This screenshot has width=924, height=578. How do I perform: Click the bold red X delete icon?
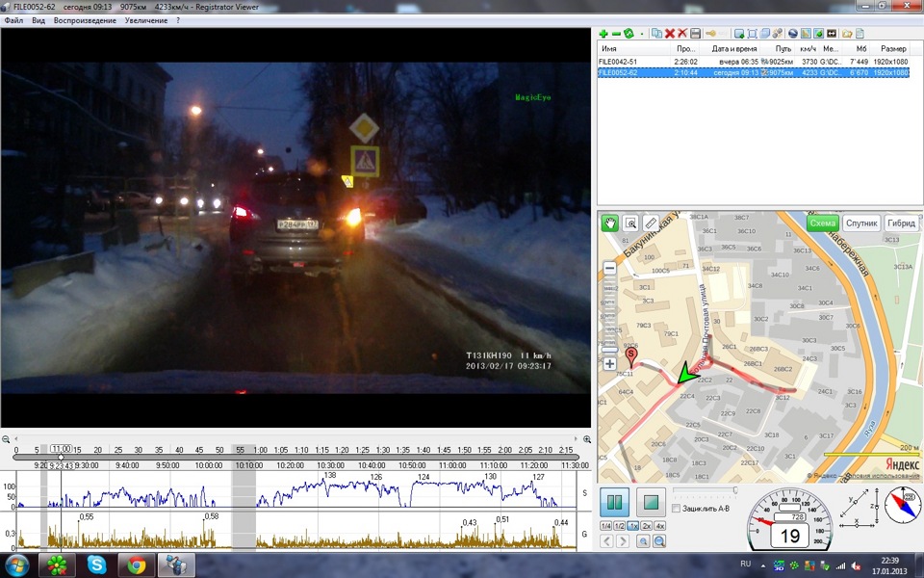(670, 34)
